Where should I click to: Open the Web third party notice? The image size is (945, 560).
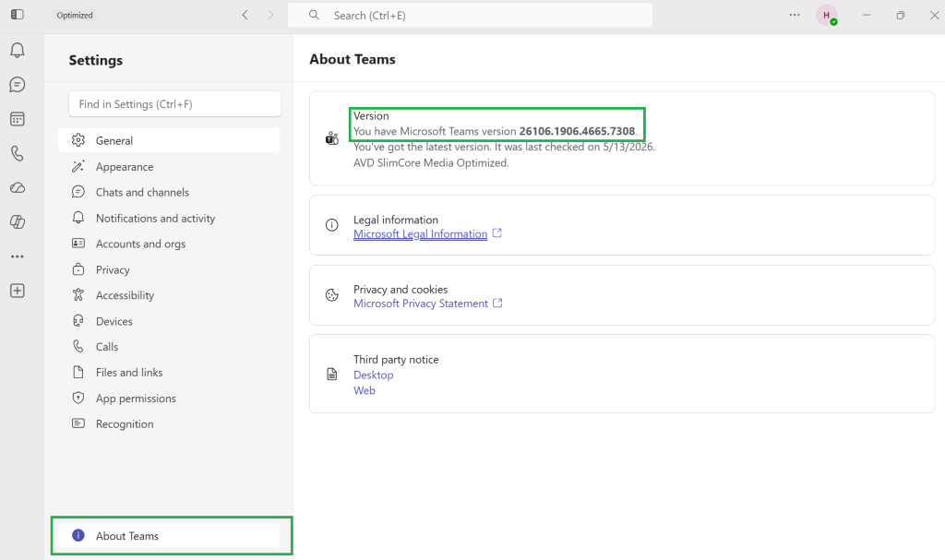click(364, 390)
